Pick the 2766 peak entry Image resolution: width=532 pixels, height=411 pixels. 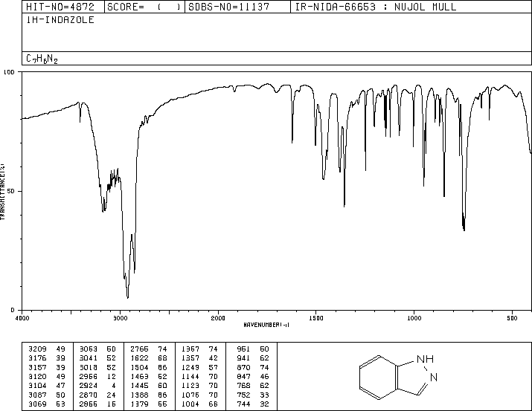139,349
